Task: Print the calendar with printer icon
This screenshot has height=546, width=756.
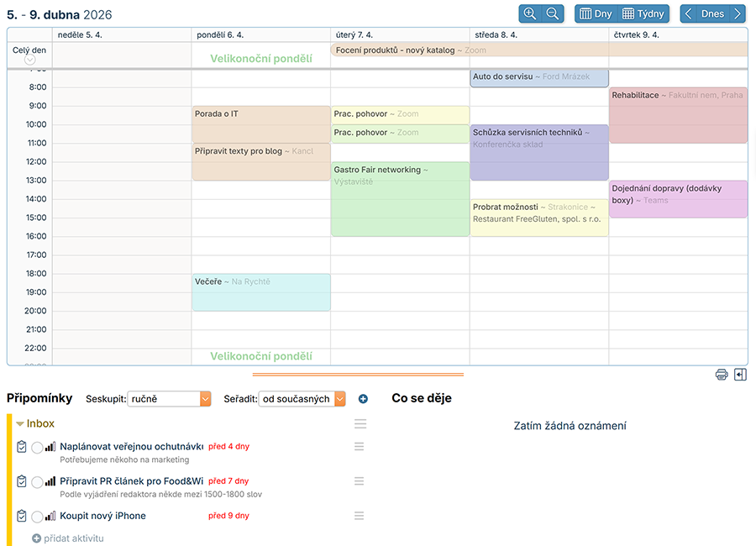Action: [x=722, y=375]
